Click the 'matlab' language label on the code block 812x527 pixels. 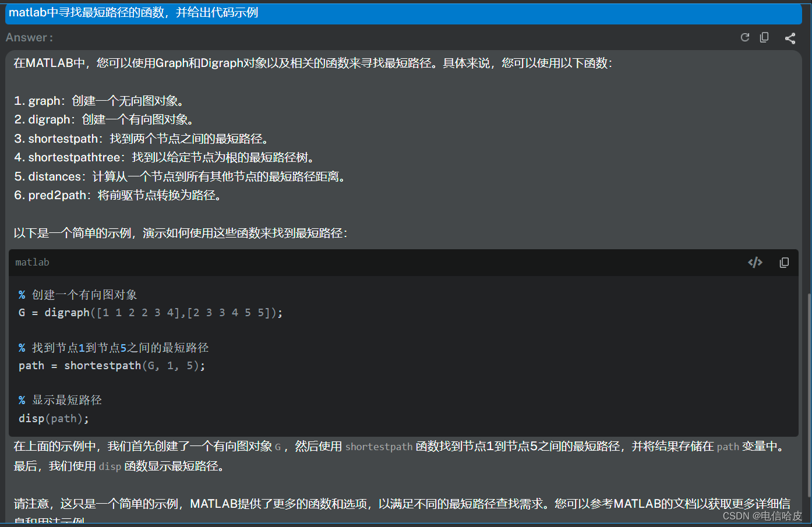click(x=32, y=262)
